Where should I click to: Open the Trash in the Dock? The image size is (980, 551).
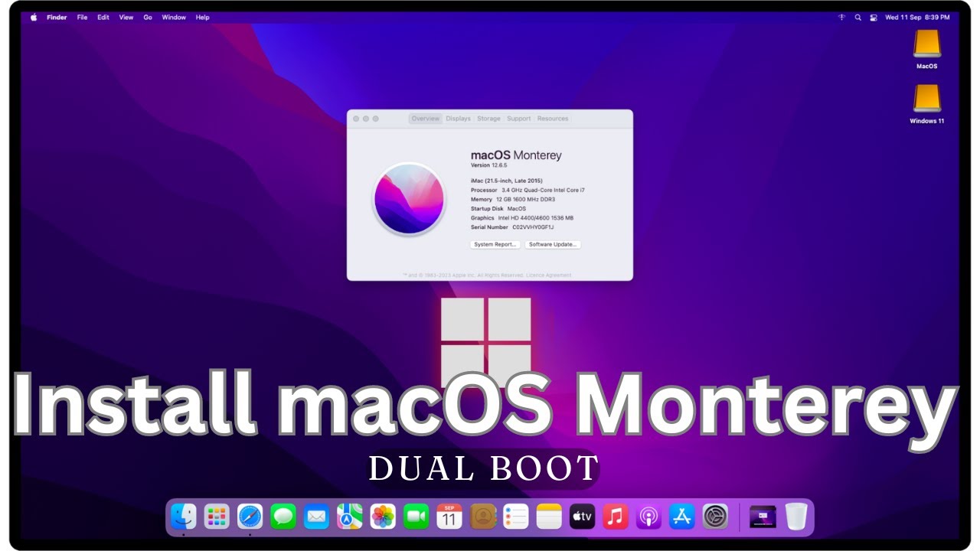click(796, 517)
